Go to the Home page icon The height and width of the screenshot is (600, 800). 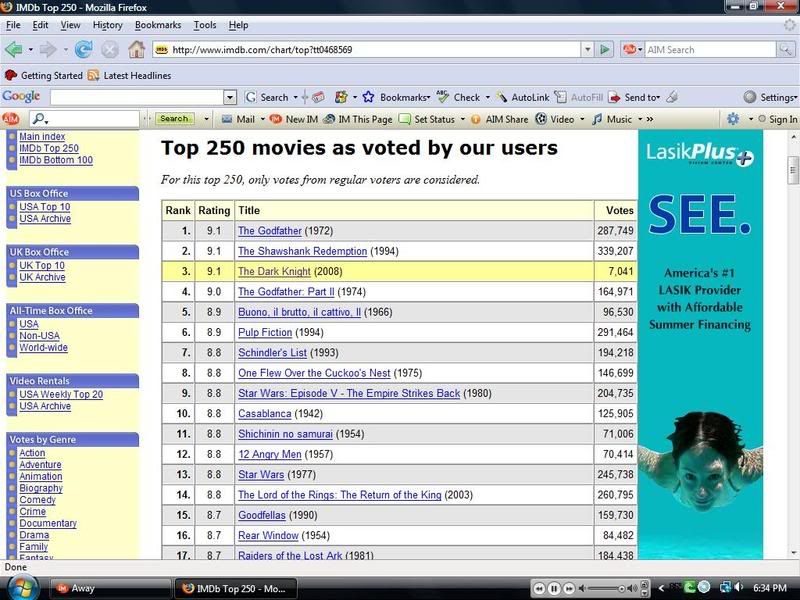(x=136, y=49)
